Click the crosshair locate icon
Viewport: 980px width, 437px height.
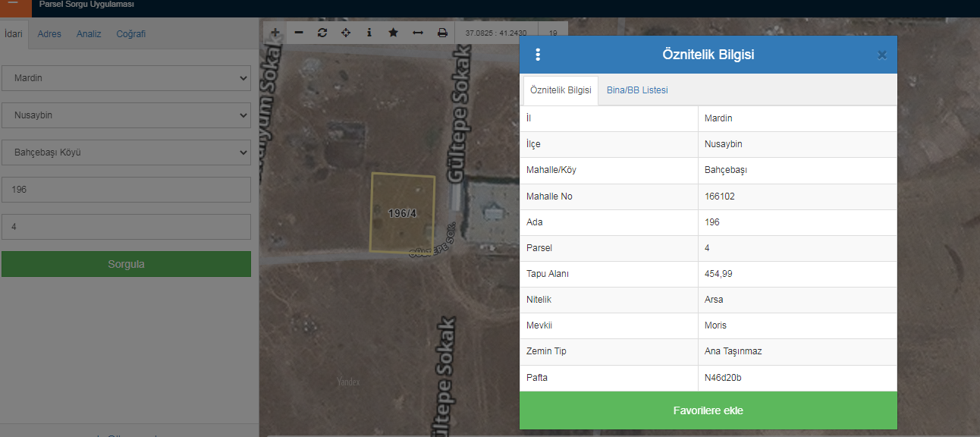coord(346,33)
